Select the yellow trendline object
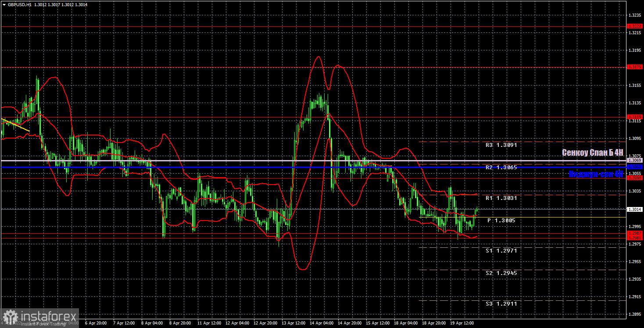Viewport: 644px width, 328px height. point(15,125)
